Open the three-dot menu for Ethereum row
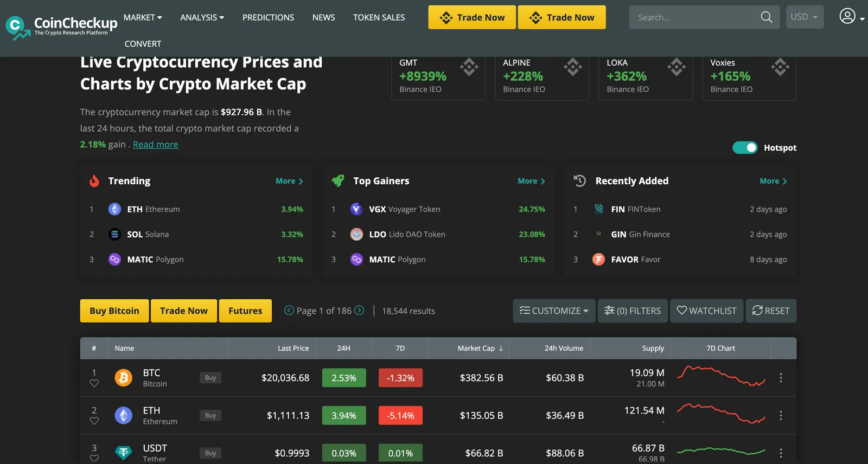Screen dimensions: 868x464 (781, 415)
